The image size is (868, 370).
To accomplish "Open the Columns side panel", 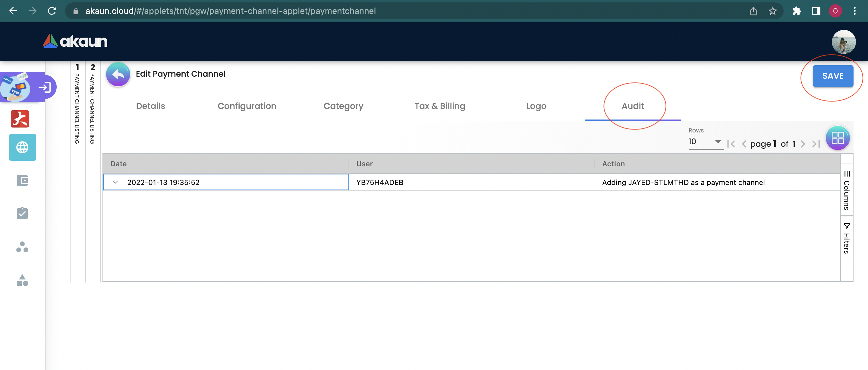I will click(x=846, y=190).
